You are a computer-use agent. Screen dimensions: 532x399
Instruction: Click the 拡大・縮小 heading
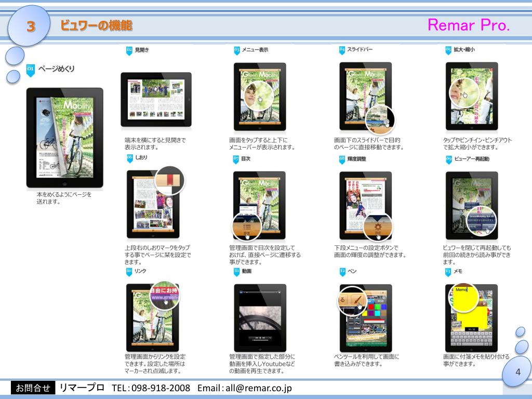(x=464, y=49)
